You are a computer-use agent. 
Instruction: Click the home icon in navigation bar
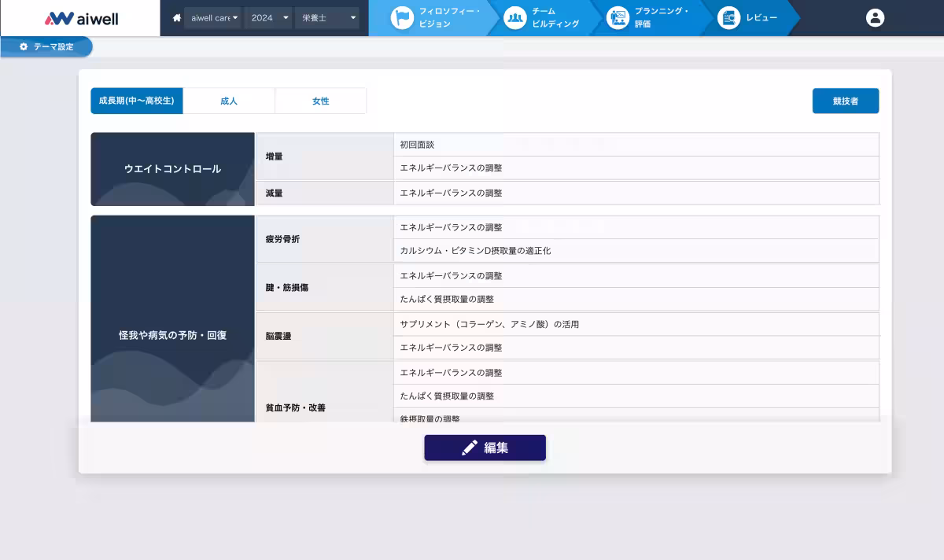point(176,17)
